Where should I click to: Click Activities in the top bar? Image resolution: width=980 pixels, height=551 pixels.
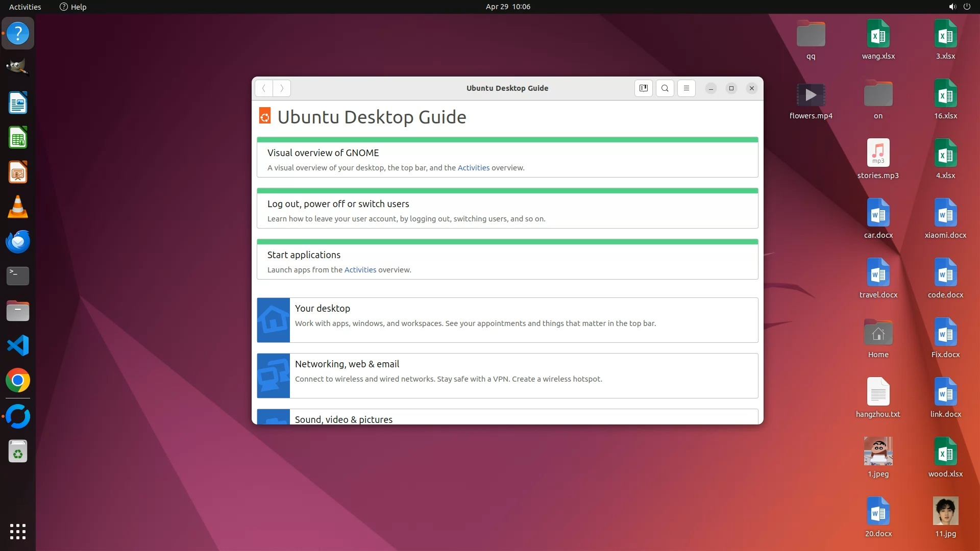pos(25,7)
